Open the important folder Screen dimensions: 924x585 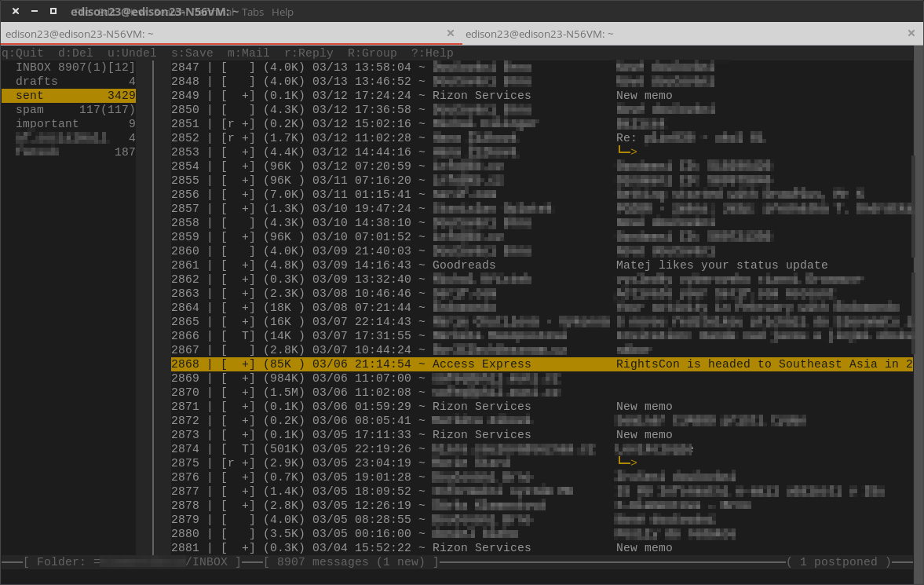(47, 124)
